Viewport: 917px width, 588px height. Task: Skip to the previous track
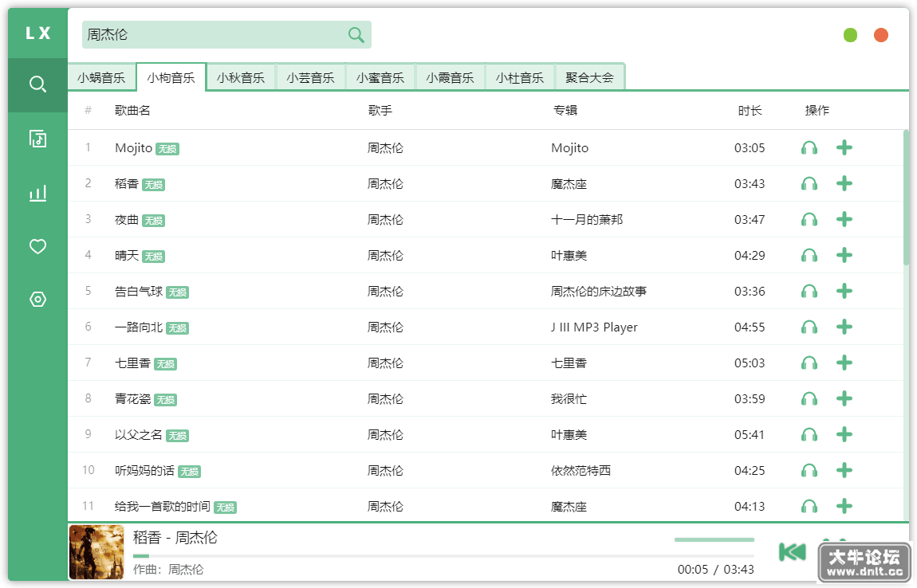click(x=793, y=552)
